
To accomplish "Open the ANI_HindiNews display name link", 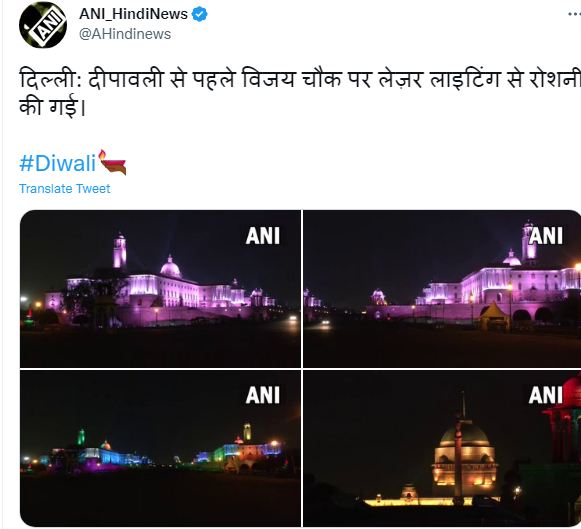I will click(133, 14).
